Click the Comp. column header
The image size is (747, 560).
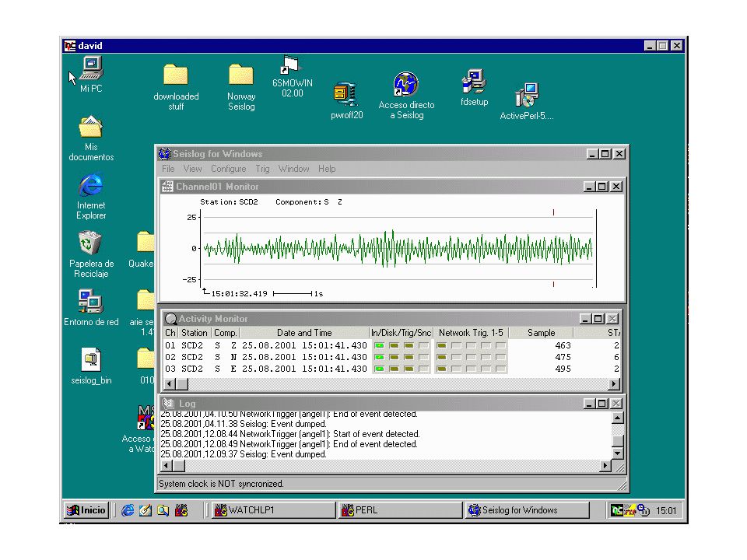point(226,333)
